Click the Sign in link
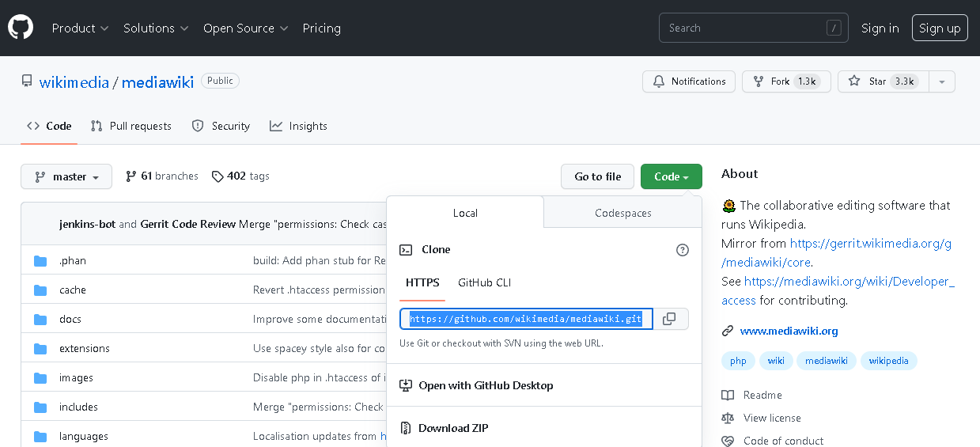 (x=880, y=28)
